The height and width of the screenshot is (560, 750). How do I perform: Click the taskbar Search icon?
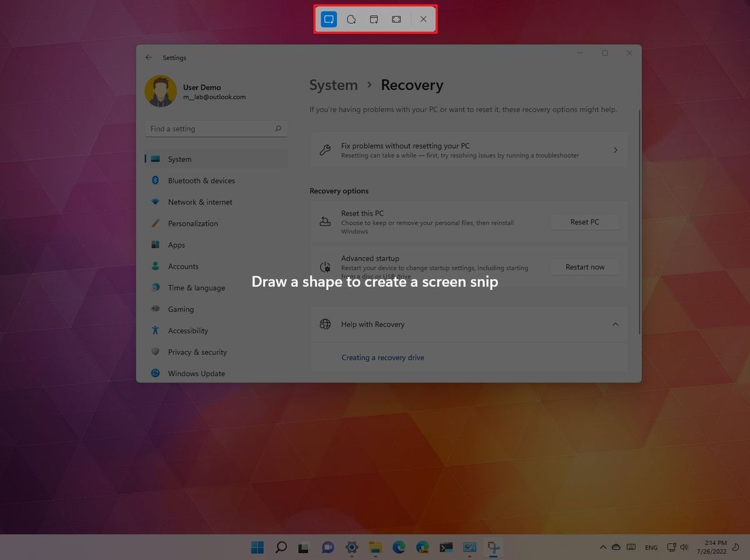click(280, 547)
